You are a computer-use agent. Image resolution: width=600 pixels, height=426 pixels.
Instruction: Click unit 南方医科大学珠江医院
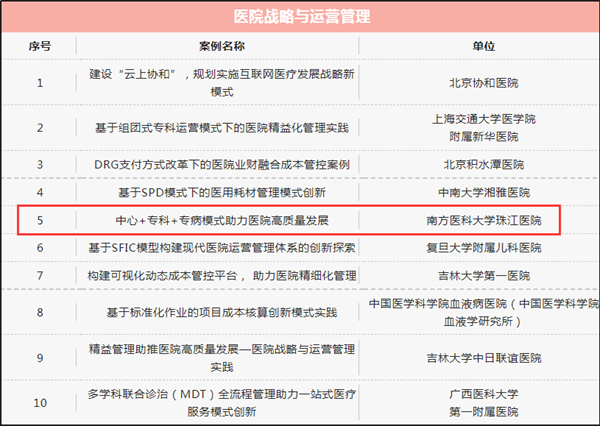(484, 220)
